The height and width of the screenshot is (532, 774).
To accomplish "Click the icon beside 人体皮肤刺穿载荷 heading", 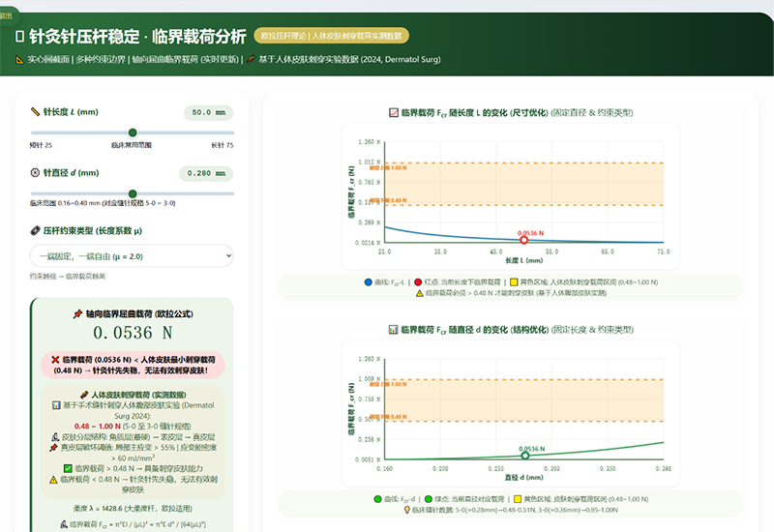I will (x=84, y=395).
